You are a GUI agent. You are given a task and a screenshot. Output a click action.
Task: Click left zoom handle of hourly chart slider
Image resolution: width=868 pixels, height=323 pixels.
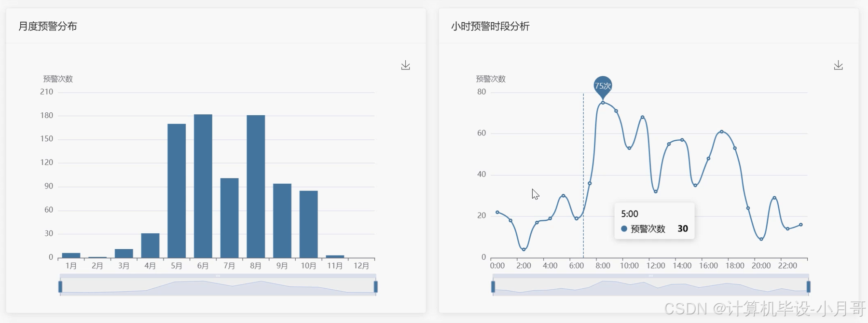tap(493, 287)
